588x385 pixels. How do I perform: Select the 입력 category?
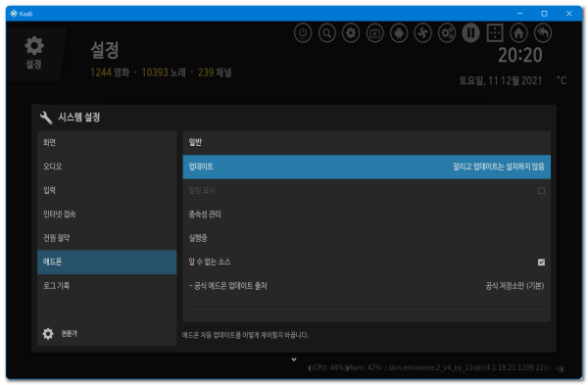coord(107,190)
